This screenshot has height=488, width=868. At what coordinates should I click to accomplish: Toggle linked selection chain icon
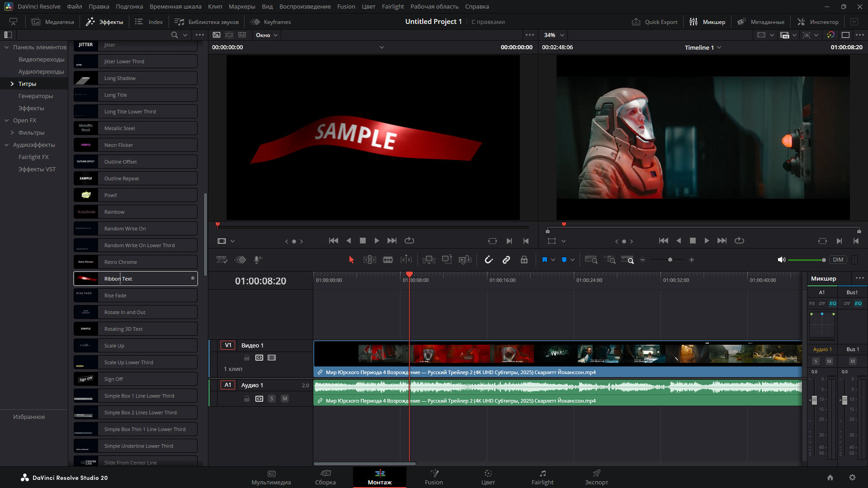(x=506, y=260)
